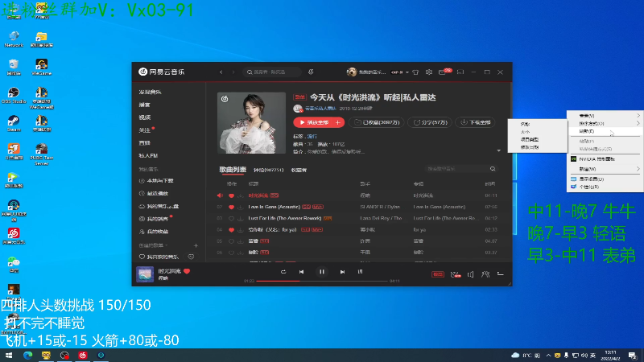Click the user avatar in the title bar
644x362 pixels.
[352, 72]
